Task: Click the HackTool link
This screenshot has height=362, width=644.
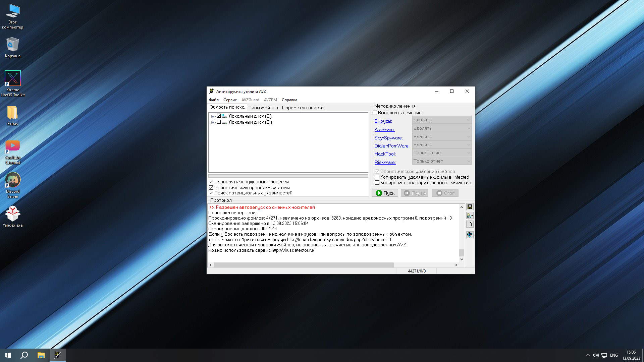Action: click(385, 154)
